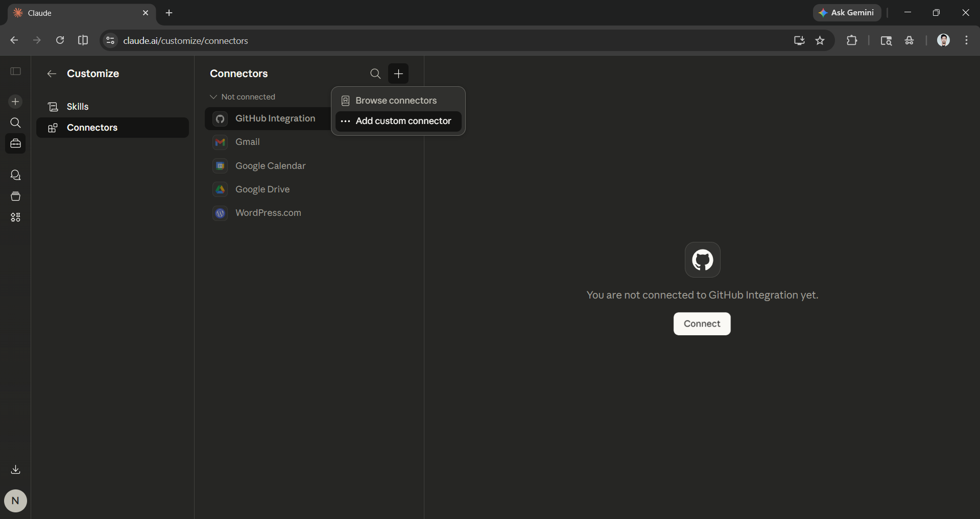Click the Gmail connector icon
Image resolution: width=980 pixels, height=519 pixels.
click(220, 142)
